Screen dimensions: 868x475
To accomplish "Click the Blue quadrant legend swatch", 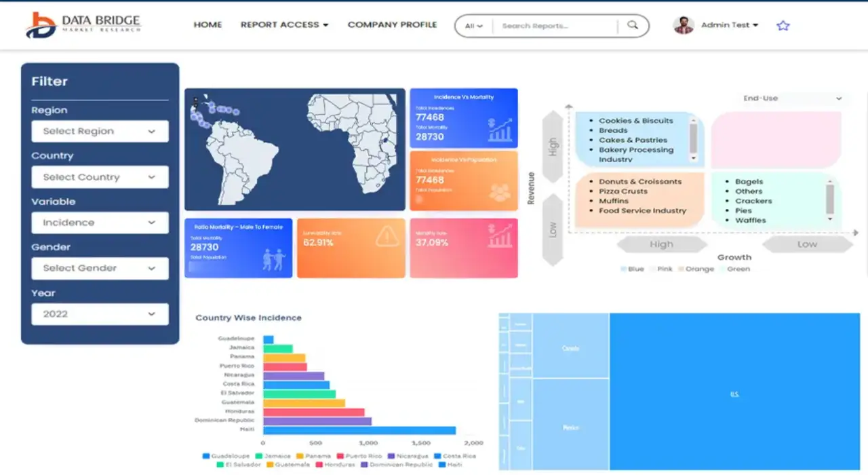I will 624,269.
